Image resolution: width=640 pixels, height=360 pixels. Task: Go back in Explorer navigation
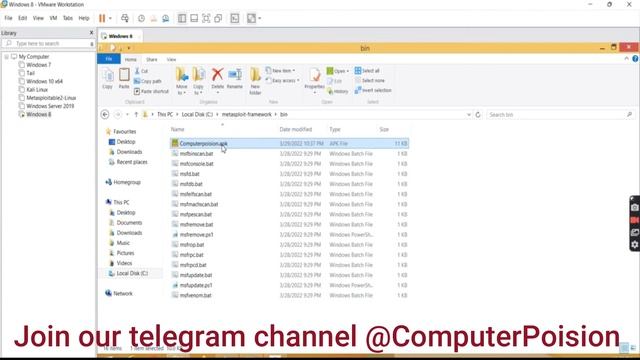tap(105, 115)
